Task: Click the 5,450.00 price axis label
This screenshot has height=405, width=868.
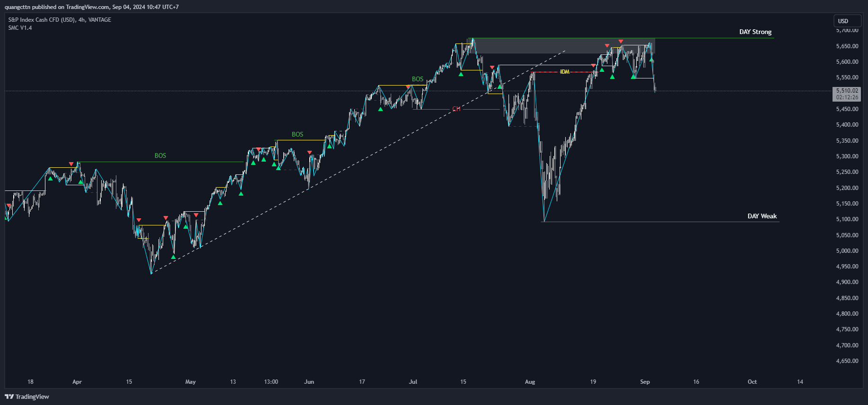Action: click(x=847, y=109)
